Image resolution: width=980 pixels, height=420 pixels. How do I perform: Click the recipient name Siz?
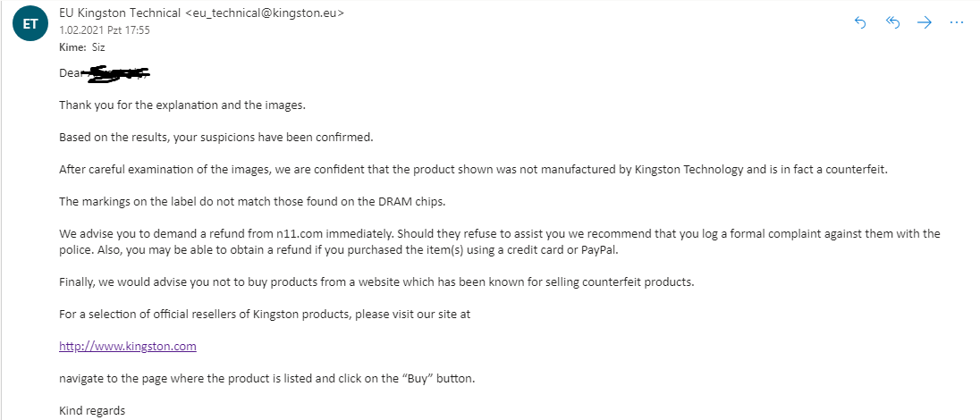[x=98, y=47]
